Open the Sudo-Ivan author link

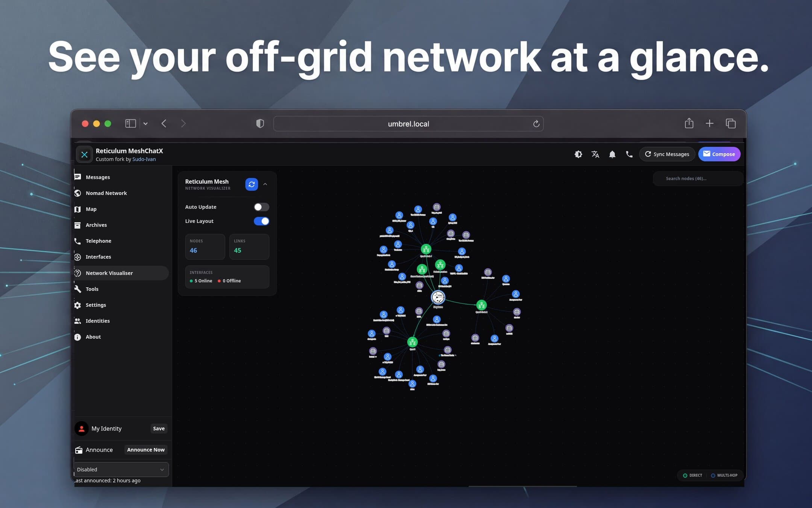pyautogui.click(x=144, y=160)
